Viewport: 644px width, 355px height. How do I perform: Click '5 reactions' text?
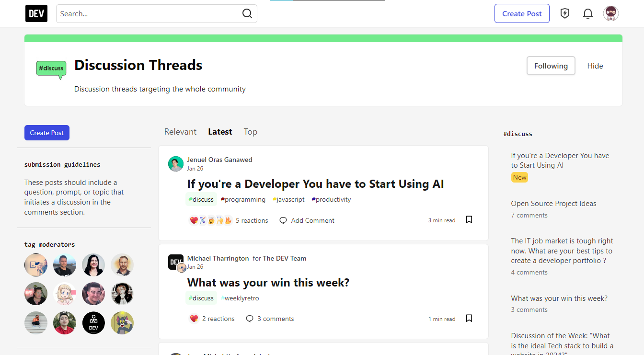252,220
